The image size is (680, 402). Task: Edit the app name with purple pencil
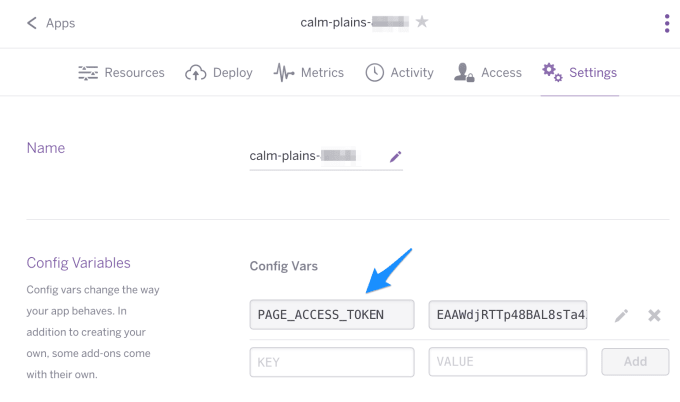tap(395, 156)
